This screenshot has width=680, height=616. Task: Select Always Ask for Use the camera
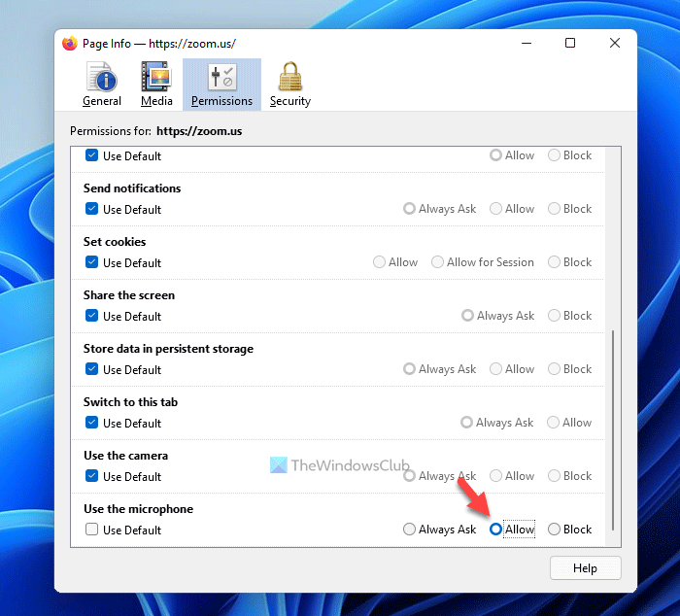point(409,476)
